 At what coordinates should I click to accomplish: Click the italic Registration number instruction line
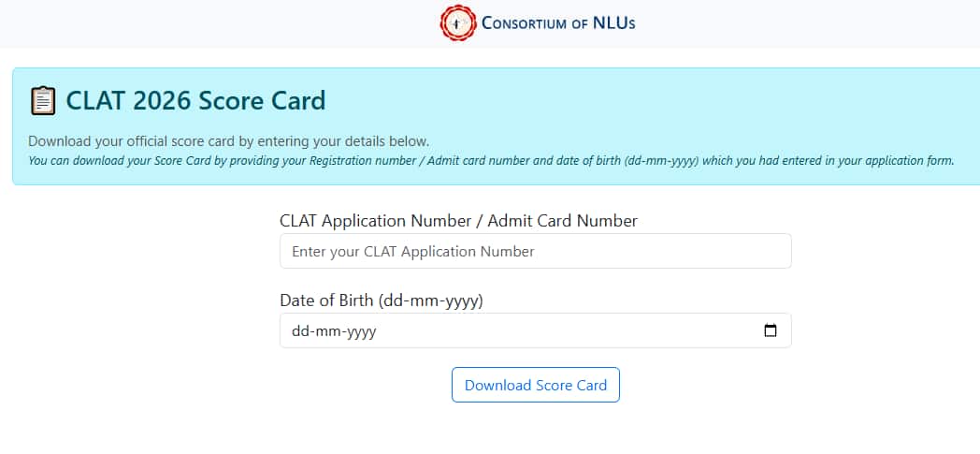(491, 160)
